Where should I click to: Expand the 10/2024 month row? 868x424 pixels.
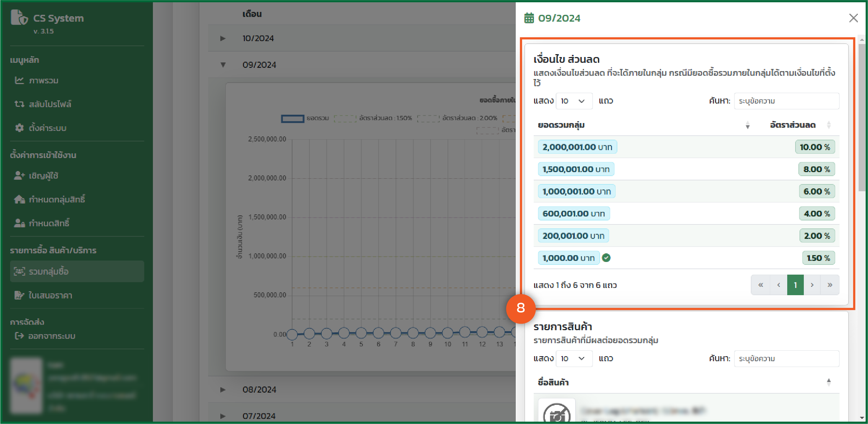pyautogui.click(x=223, y=38)
